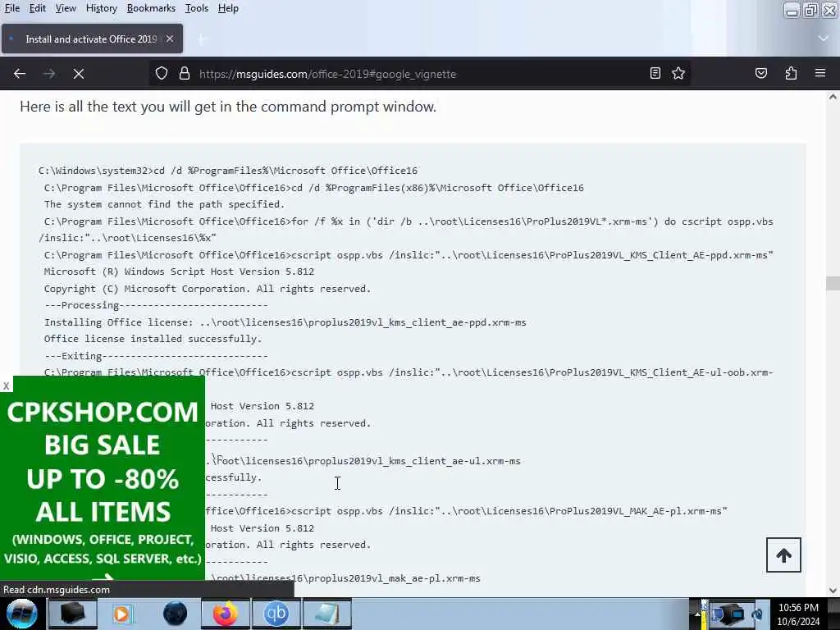Open the File menu
This screenshot has width=840, height=630.
point(11,8)
